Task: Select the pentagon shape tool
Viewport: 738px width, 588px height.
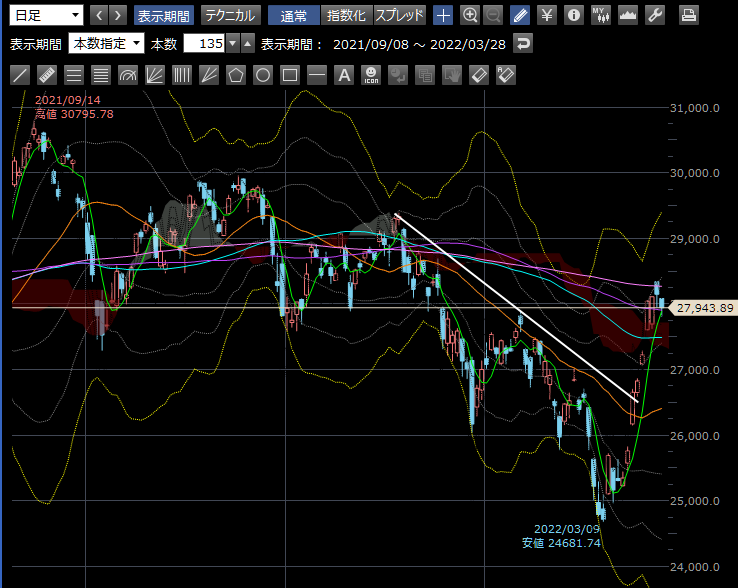Action: pos(236,75)
